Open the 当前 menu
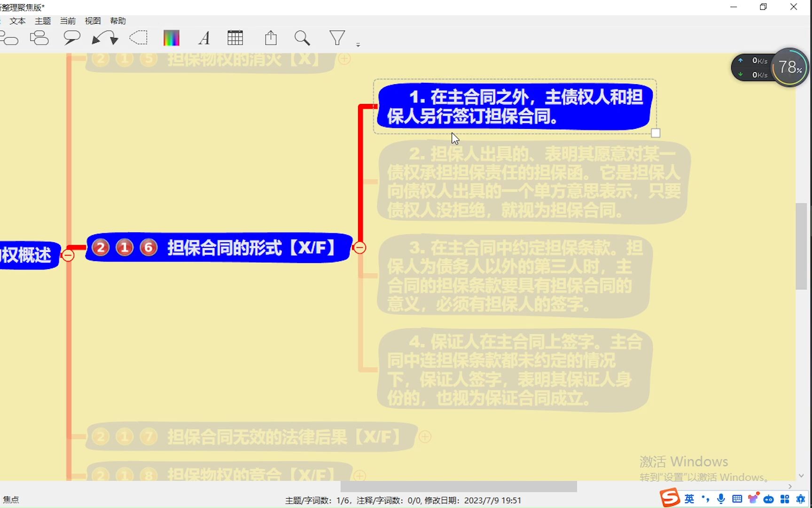812x508 pixels. [68, 21]
